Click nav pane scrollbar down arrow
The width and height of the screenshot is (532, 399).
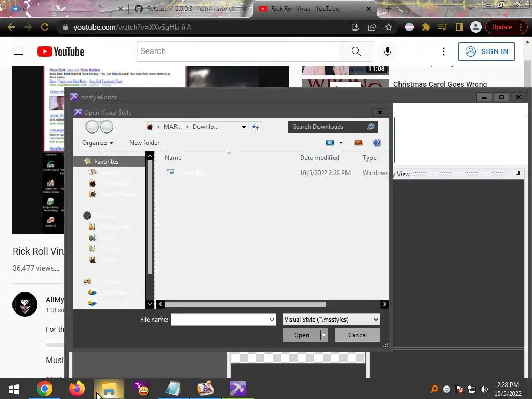point(150,304)
